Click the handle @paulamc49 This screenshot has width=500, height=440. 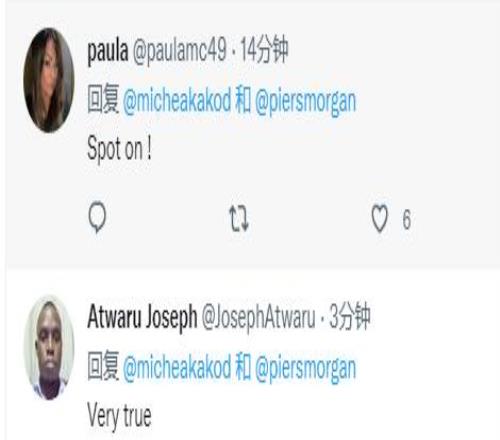coord(180,51)
